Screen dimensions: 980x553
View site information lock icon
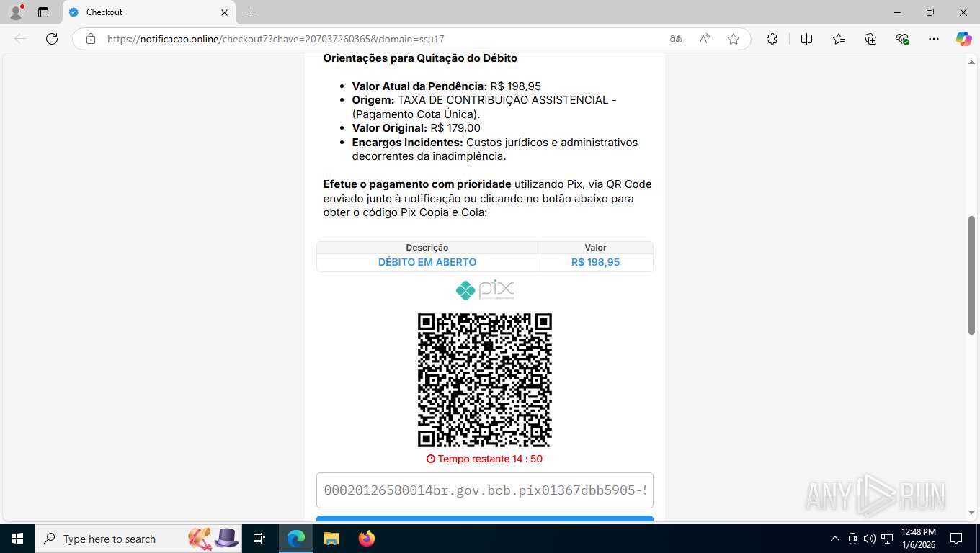(x=91, y=39)
